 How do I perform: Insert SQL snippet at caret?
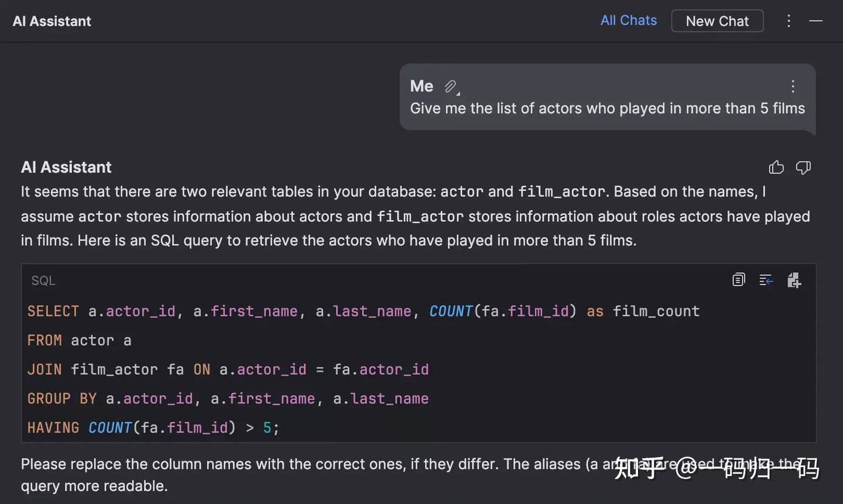766,280
